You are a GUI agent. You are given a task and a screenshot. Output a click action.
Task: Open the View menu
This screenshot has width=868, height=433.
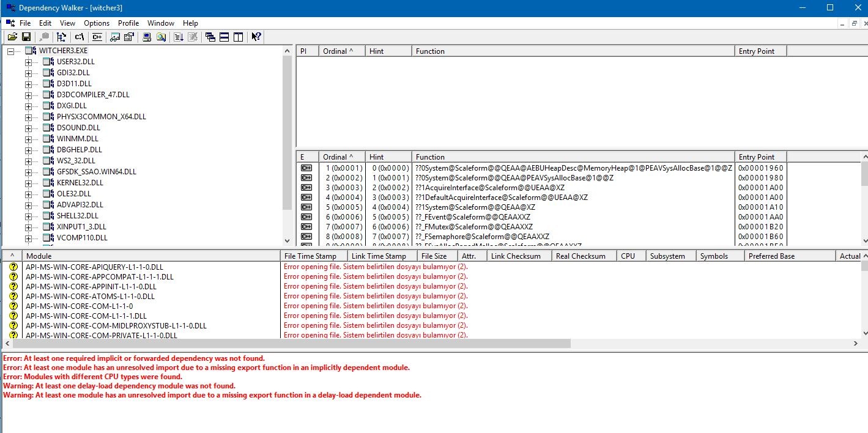pyautogui.click(x=68, y=23)
